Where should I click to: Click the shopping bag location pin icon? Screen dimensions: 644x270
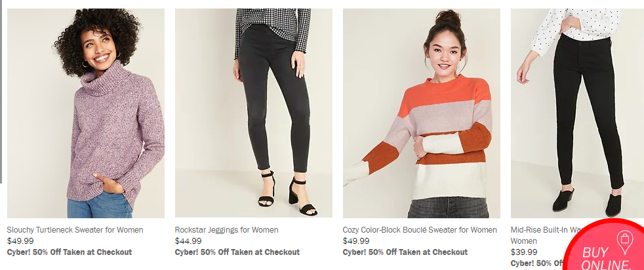[x=624, y=242]
